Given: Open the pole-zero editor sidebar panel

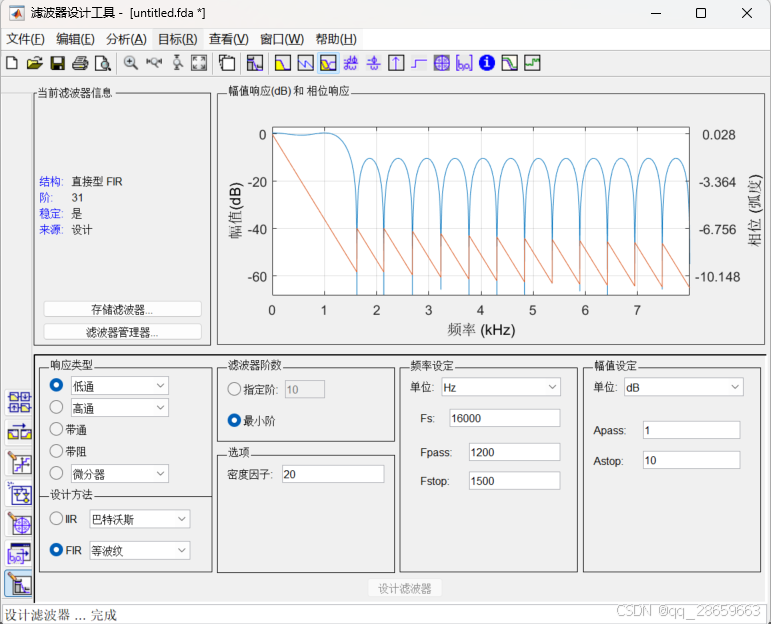Looking at the screenshot, I should (x=20, y=524).
